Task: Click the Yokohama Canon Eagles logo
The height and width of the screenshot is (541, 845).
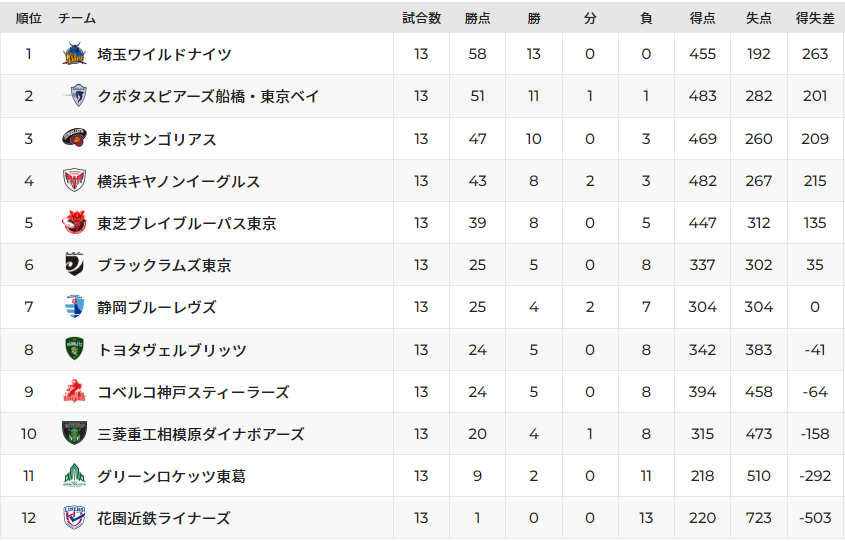Action: click(74, 181)
